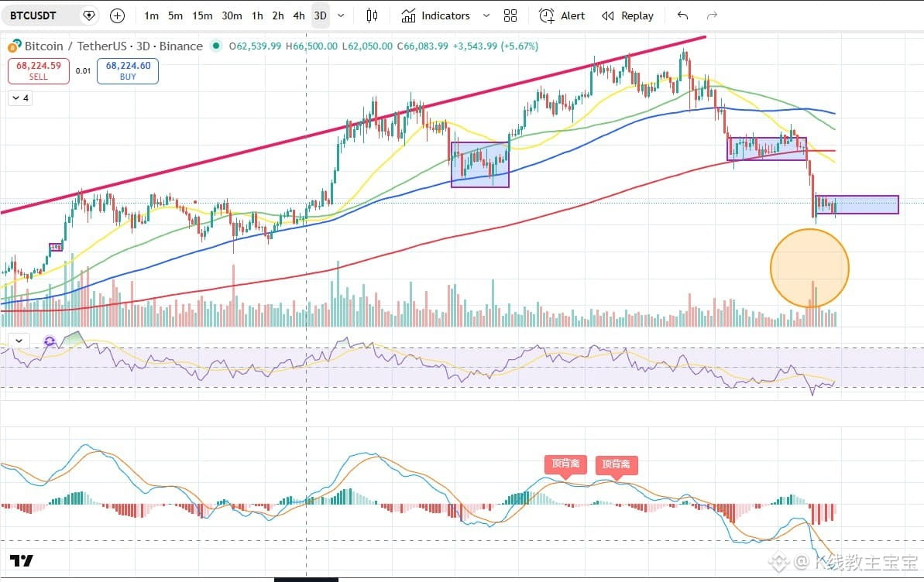
Task: Click the diamond icon beside BTCUSDT
Action: [89, 16]
